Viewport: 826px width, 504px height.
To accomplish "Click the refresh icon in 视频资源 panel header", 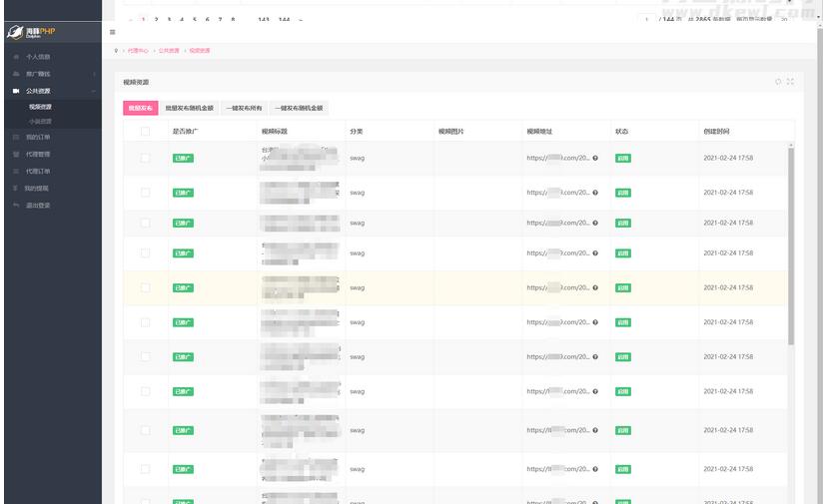I will point(778,82).
